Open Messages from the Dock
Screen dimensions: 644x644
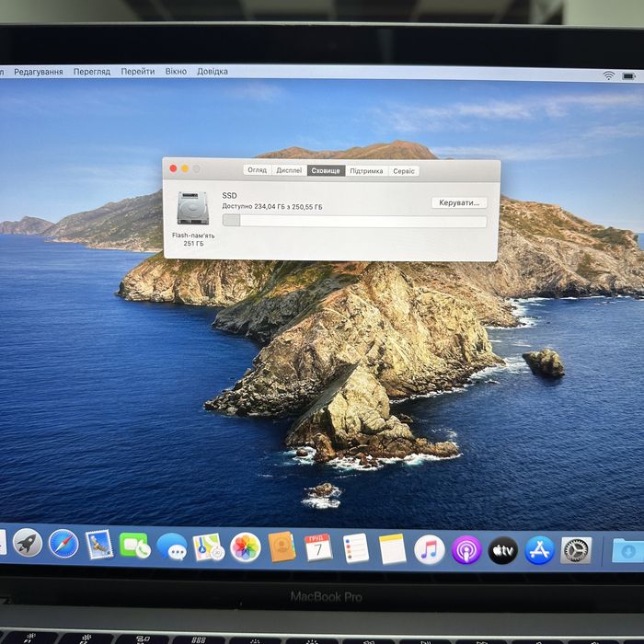(172, 546)
